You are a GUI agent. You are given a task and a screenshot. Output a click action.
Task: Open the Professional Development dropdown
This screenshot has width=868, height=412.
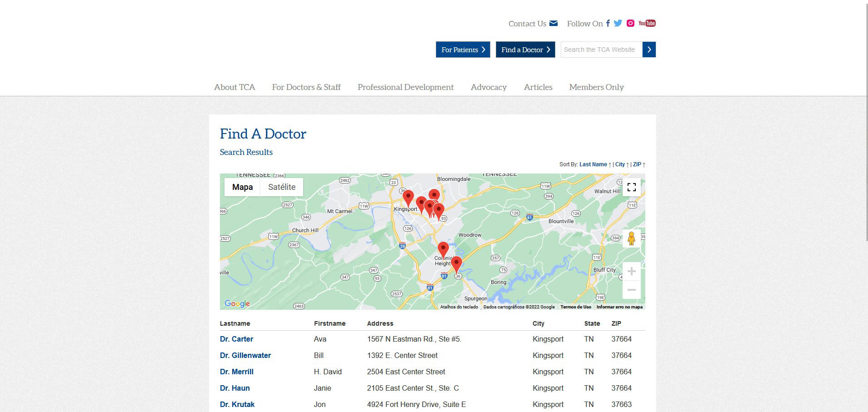point(405,87)
